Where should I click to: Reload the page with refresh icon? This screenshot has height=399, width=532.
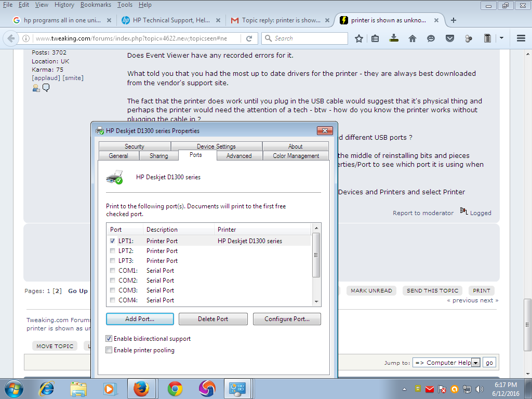(249, 38)
